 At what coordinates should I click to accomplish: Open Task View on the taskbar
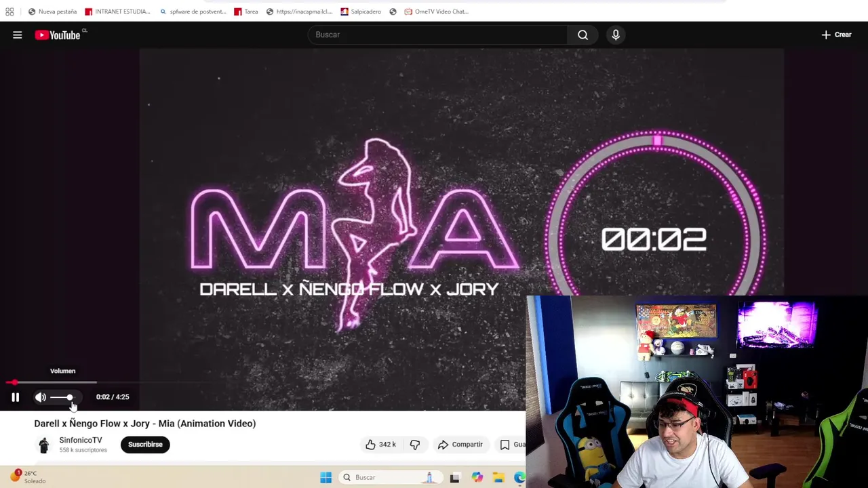454,477
